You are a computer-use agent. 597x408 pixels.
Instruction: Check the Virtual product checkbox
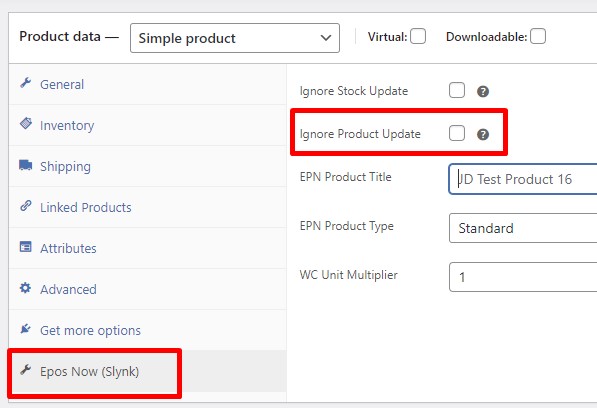tap(418, 37)
